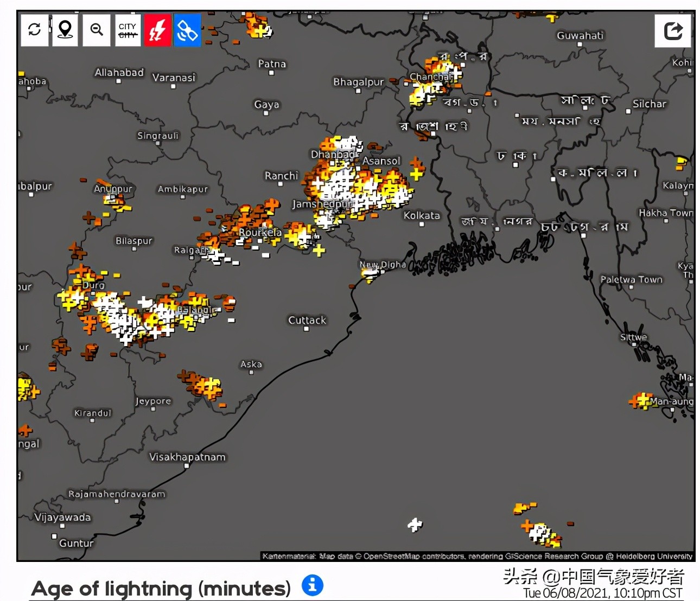Click the zoom out magnifier icon

point(97,29)
